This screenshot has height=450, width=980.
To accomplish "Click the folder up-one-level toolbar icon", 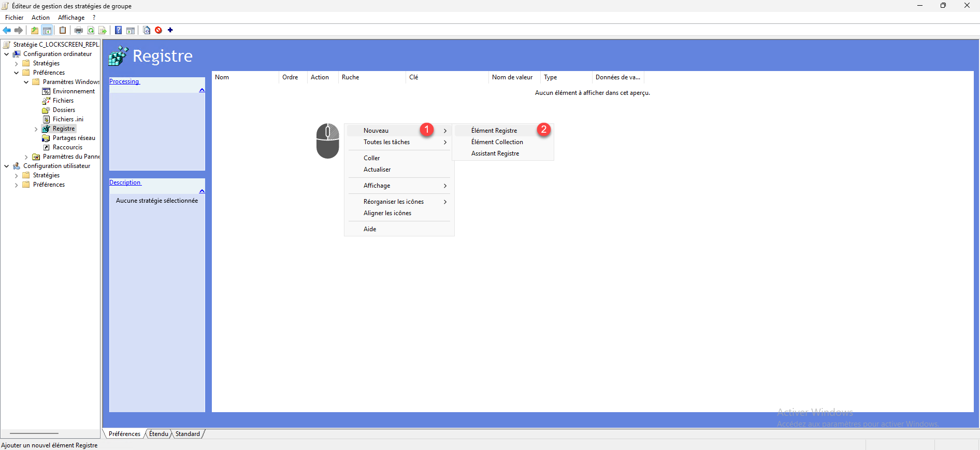I will 35,30.
